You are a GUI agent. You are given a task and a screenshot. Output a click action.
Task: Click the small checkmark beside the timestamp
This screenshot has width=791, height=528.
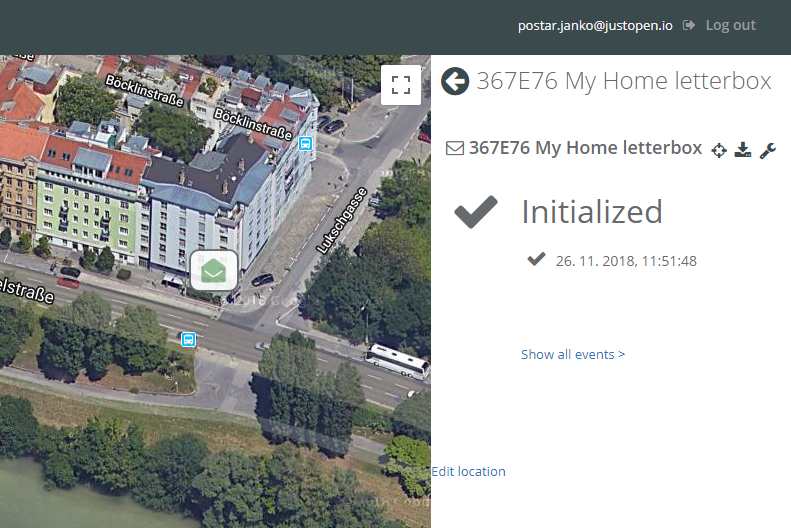pos(536,259)
